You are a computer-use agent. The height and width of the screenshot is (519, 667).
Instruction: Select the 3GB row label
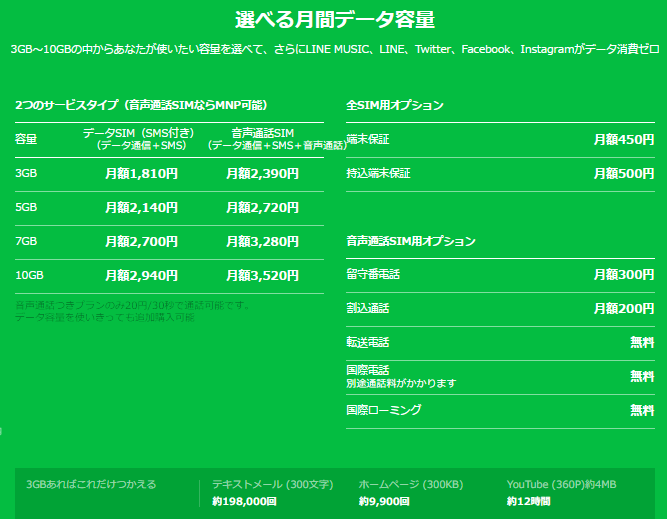pos(26,173)
